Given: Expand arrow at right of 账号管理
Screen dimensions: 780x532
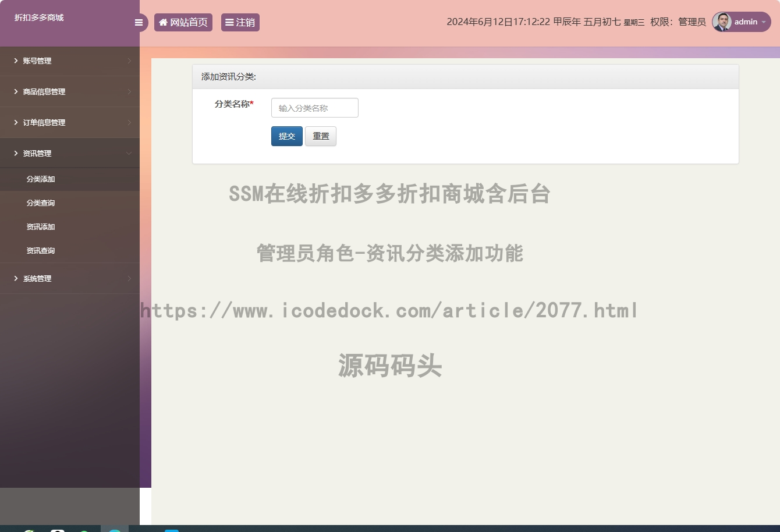Looking at the screenshot, I should 129,61.
